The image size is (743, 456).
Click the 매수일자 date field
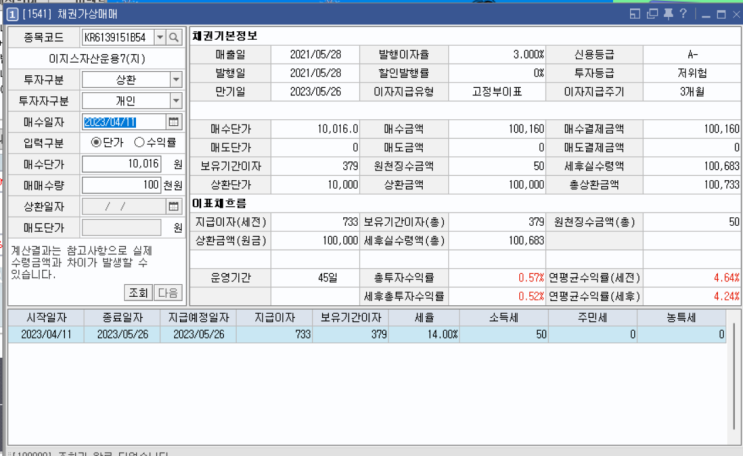click(x=124, y=122)
